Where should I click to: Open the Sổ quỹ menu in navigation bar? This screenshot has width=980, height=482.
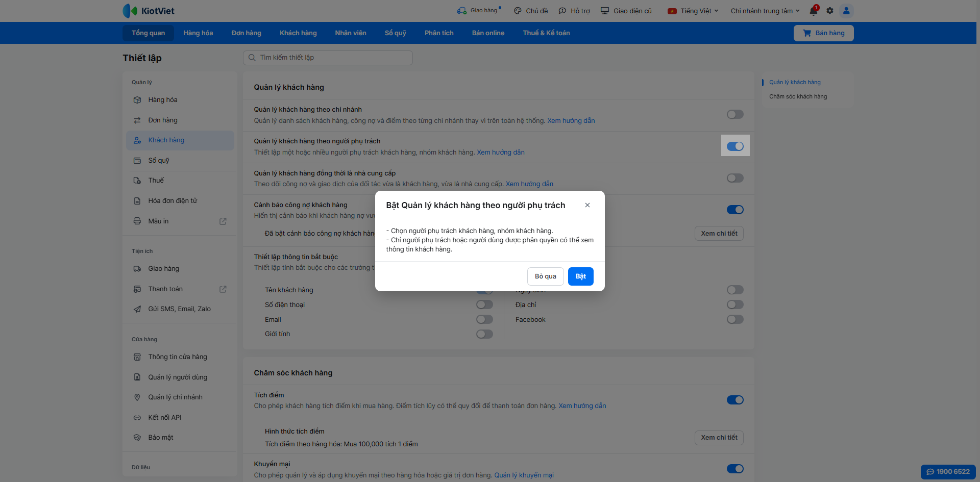pos(396,33)
